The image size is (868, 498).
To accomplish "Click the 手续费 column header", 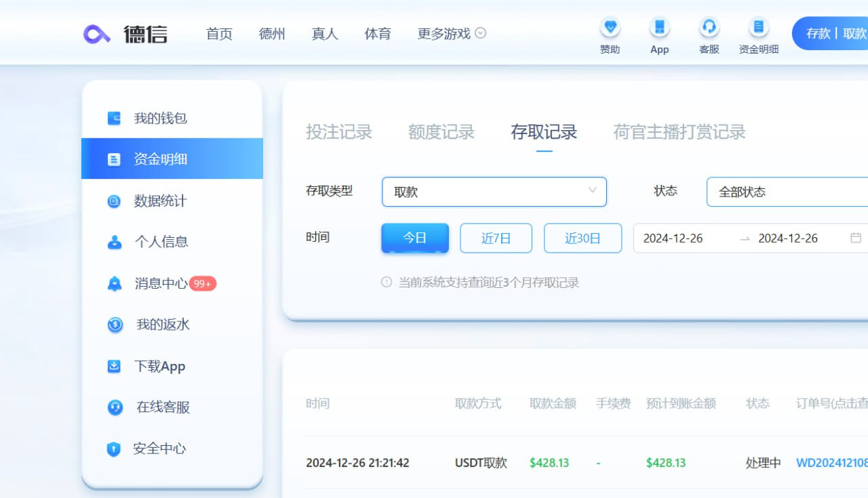I will (614, 403).
